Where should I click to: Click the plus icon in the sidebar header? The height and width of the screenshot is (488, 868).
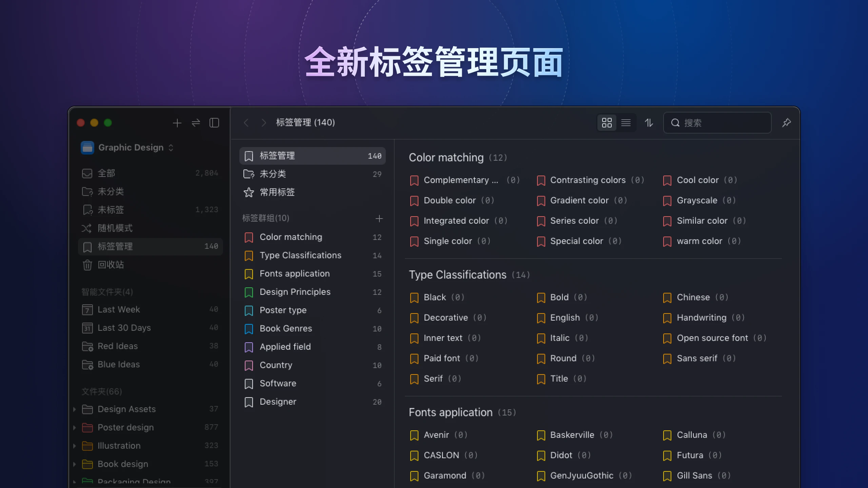point(177,123)
